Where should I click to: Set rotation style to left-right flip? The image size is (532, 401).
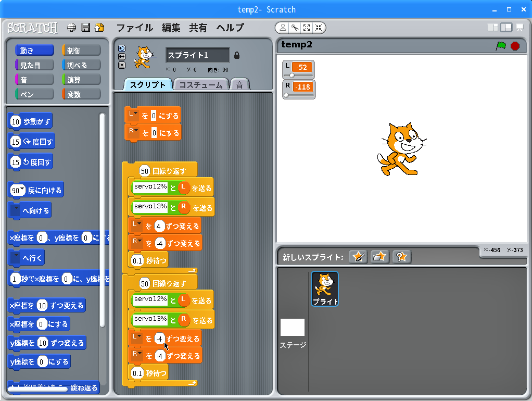click(x=122, y=57)
